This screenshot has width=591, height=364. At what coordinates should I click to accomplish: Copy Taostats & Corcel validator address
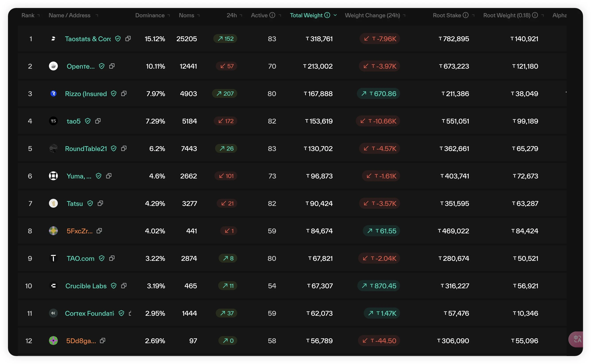pyautogui.click(x=128, y=39)
